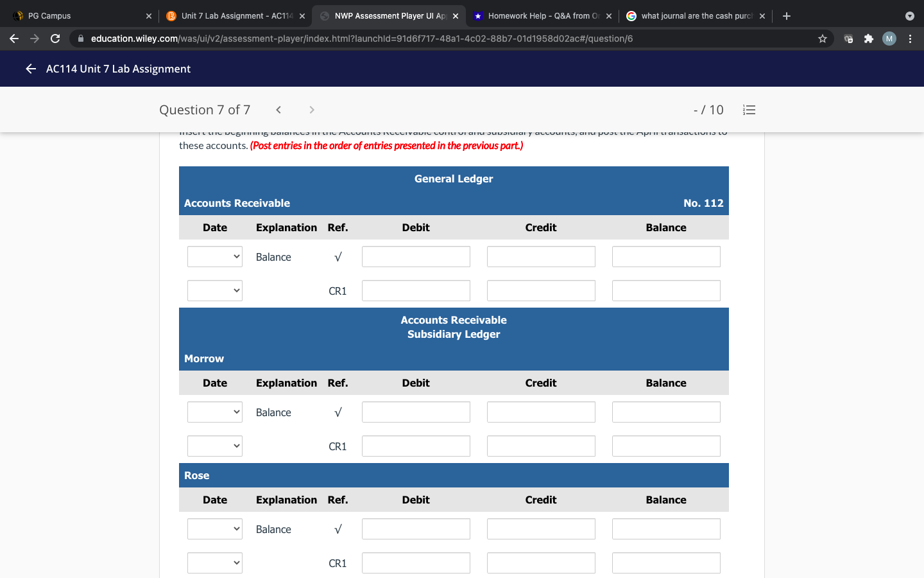This screenshot has width=924, height=578.
Task: Close the 'what journal are the cash' tab
Action: click(762, 16)
